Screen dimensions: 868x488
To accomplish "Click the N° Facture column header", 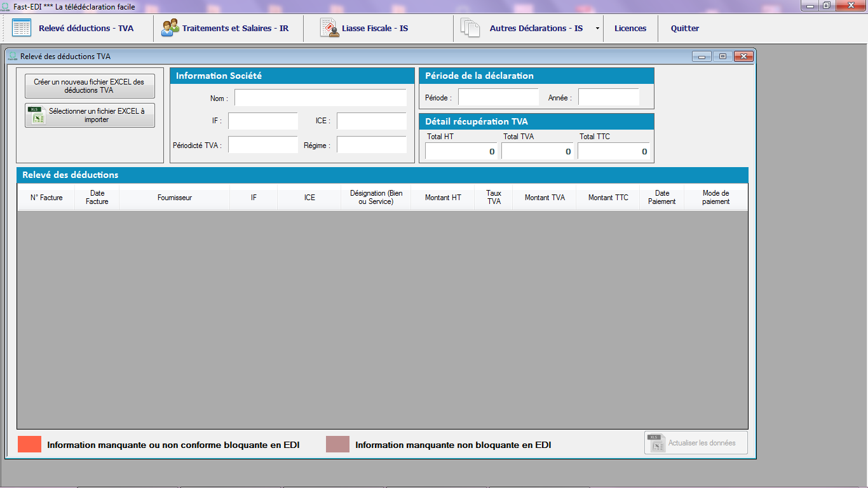I will (x=46, y=198).
